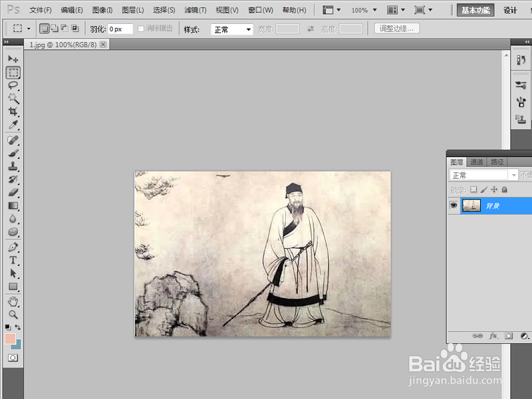This screenshot has width=532, height=399.
Task: Choose Intersect with Selection mode
Action: [74, 29]
